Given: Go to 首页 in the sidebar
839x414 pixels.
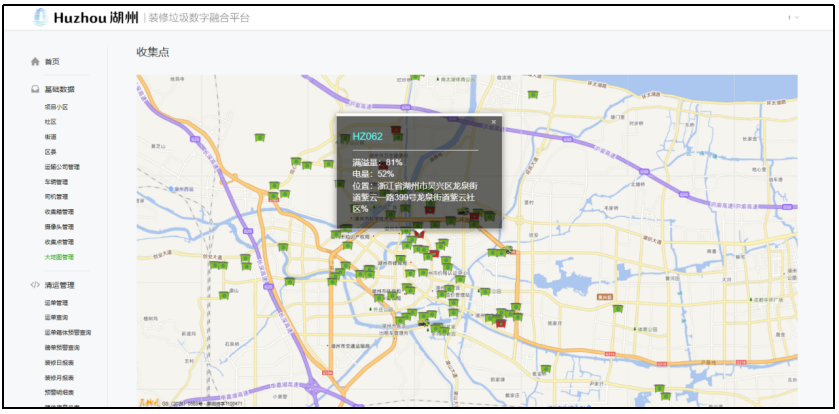Looking at the screenshot, I should [52, 62].
